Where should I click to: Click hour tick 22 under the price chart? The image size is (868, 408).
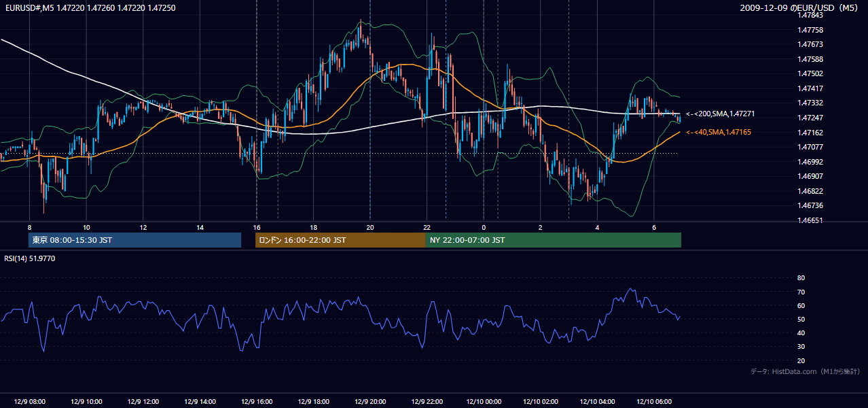point(427,227)
